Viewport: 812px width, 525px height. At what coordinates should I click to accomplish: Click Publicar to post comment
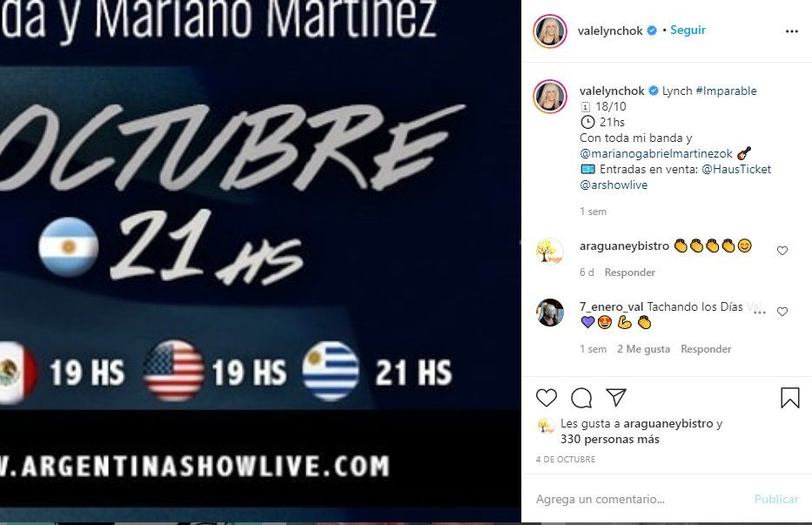pyautogui.click(x=776, y=499)
